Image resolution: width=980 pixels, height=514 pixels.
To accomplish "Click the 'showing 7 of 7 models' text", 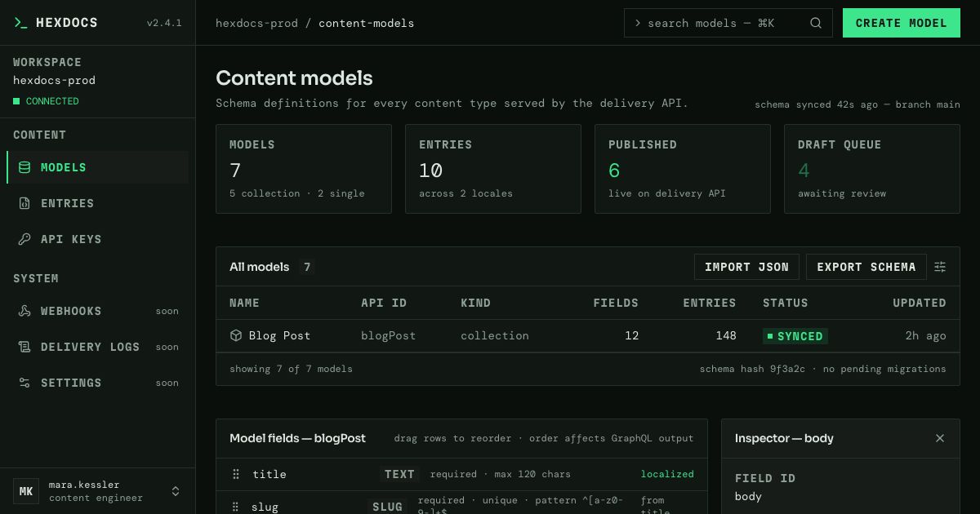I will 291,369.
